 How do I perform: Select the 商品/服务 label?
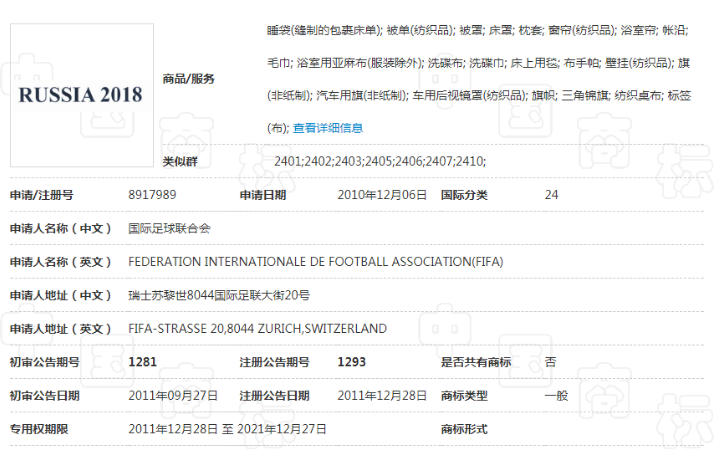pyautogui.click(x=188, y=79)
